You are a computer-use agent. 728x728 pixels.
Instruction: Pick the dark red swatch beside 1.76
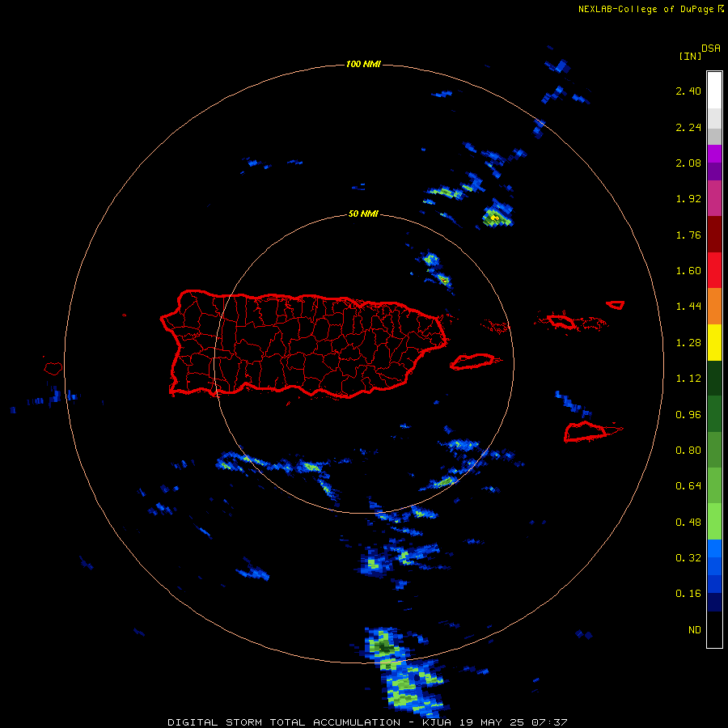(714, 234)
